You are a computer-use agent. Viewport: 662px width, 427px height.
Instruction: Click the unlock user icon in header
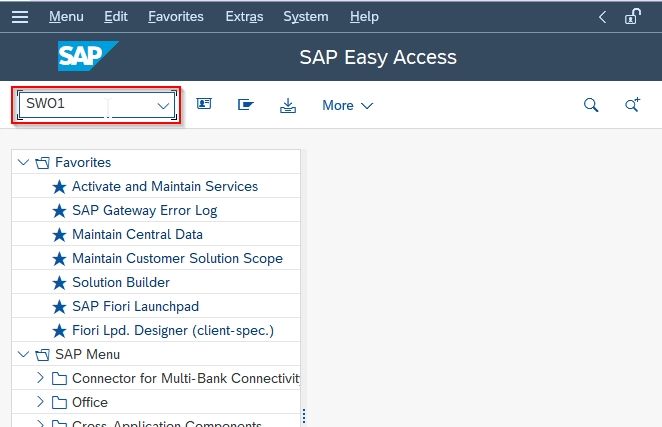pyautogui.click(x=632, y=17)
